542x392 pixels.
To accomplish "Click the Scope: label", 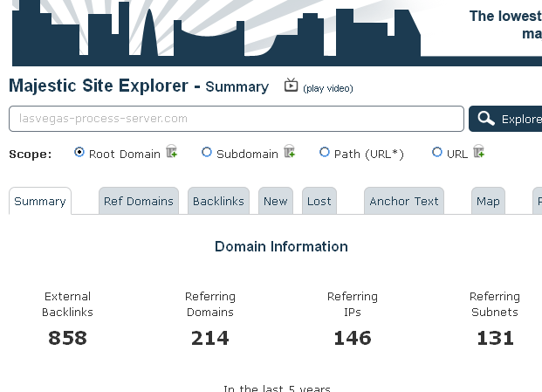I will [31, 154].
